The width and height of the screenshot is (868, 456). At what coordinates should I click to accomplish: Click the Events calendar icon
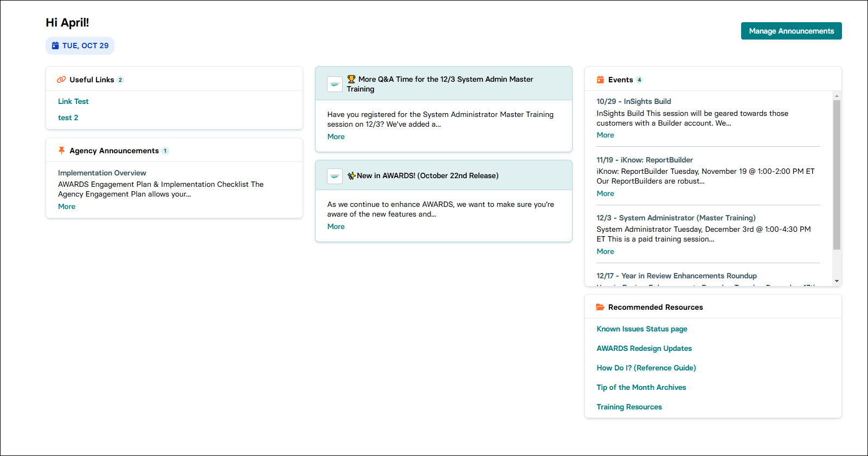click(600, 80)
